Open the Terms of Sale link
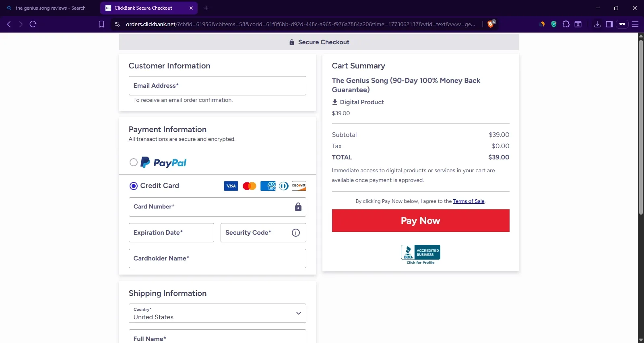 tap(469, 201)
